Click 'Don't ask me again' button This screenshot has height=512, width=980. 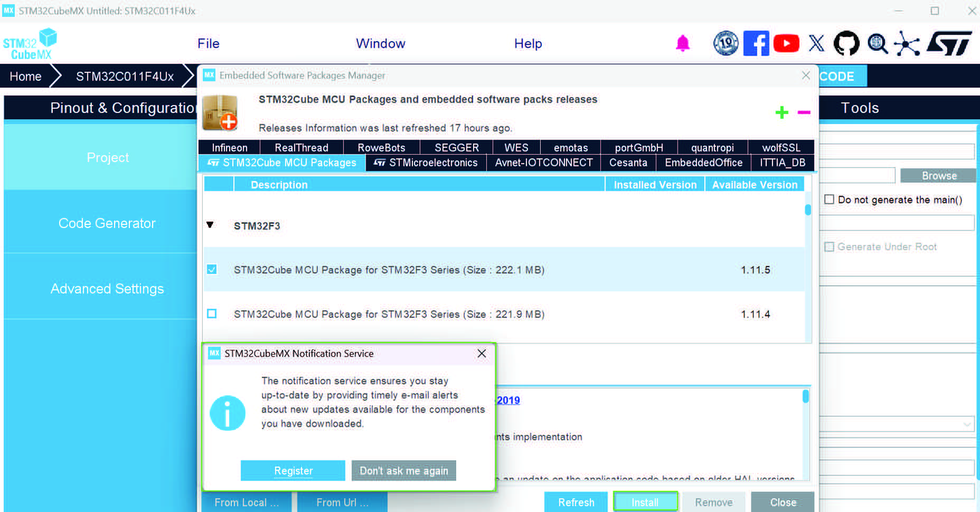[404, 470]
